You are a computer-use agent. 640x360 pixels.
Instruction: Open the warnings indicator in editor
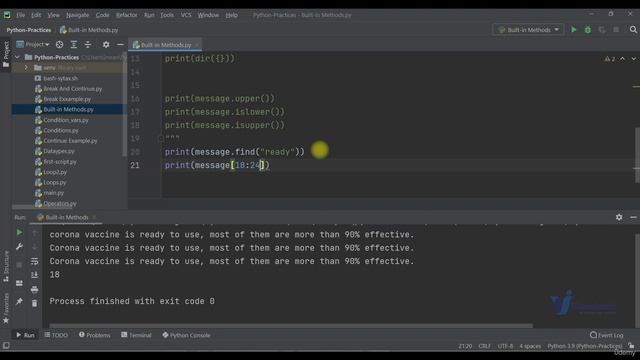click(x=610, y=59)
